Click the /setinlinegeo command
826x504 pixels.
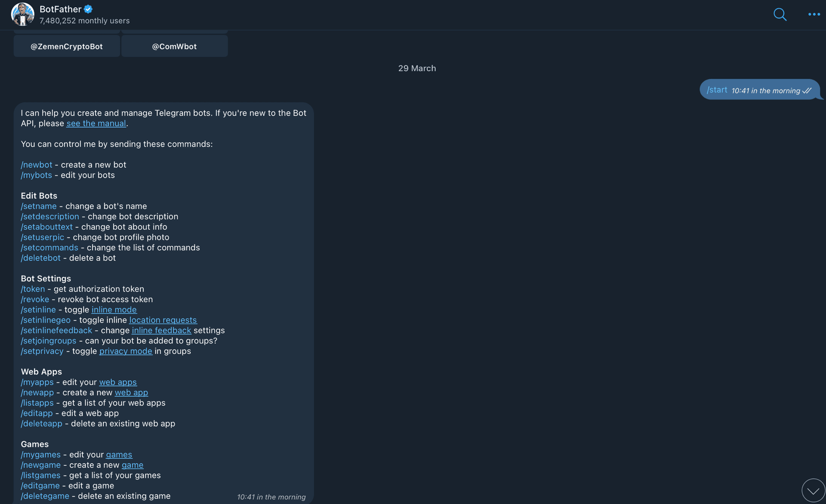pos(46,320)
